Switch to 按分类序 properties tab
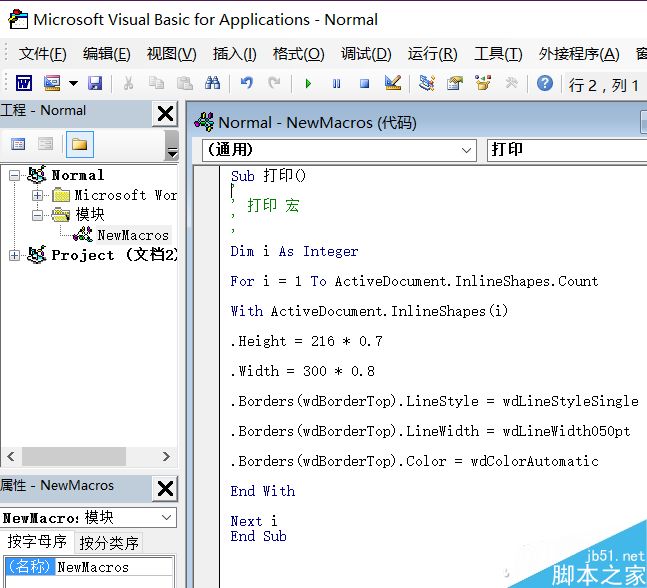The height and width of the screenshot is (588, 647). [x=109, y=543]
